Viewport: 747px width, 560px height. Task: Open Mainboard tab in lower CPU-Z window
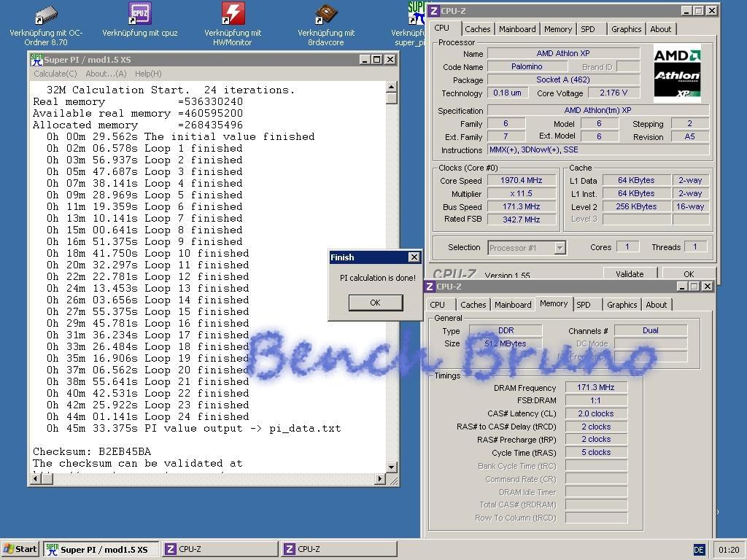point(513,305)
